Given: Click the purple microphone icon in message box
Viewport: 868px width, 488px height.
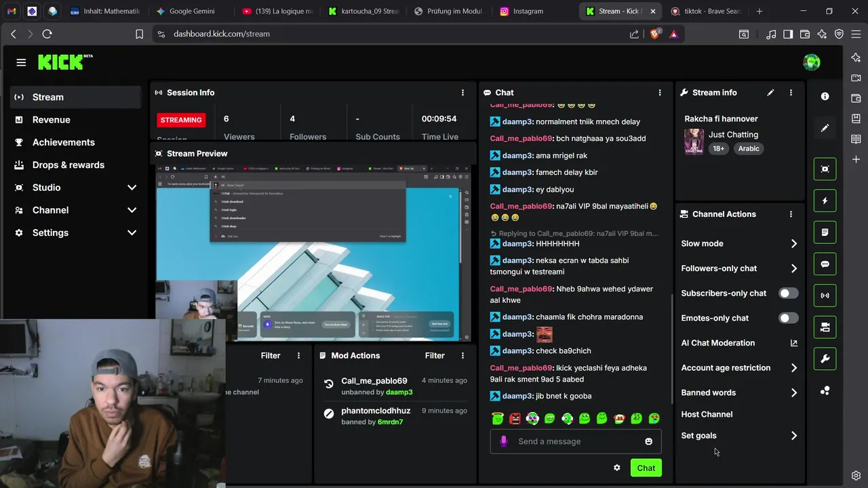Looking at the screenshot, I should tap(503, 441).
